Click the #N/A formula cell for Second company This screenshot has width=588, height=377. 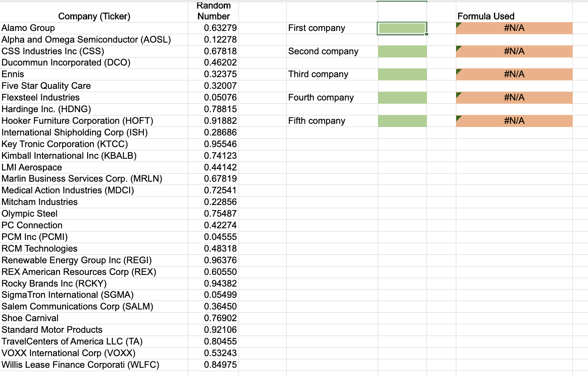click(x=514, y=51)
